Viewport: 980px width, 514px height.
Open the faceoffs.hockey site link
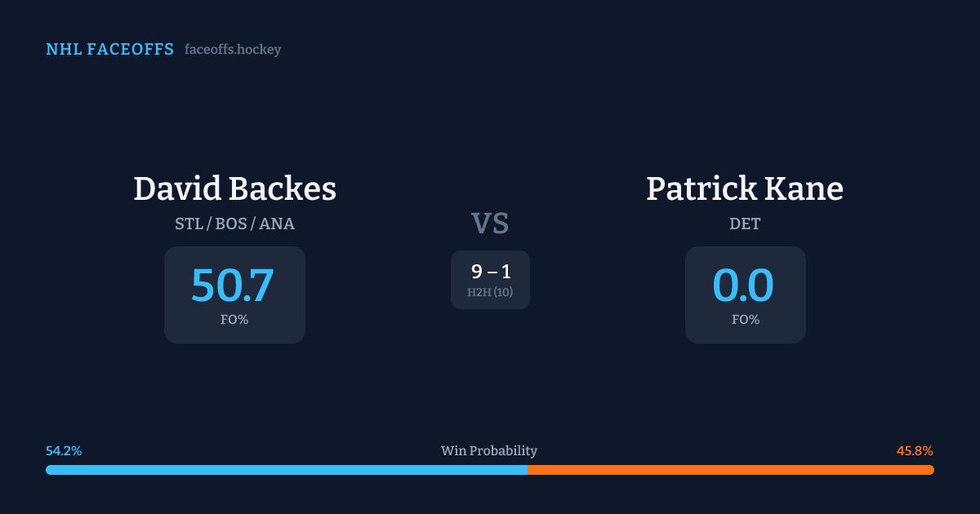(233, 50)
